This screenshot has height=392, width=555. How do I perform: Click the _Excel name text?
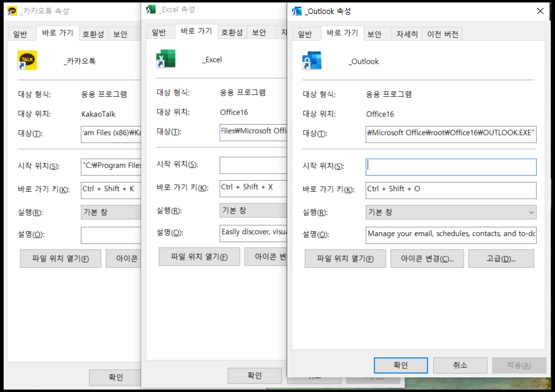pos(212,60)
